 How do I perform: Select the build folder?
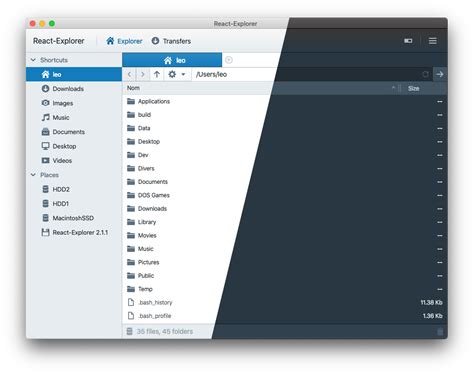click(x=285, y=115)
